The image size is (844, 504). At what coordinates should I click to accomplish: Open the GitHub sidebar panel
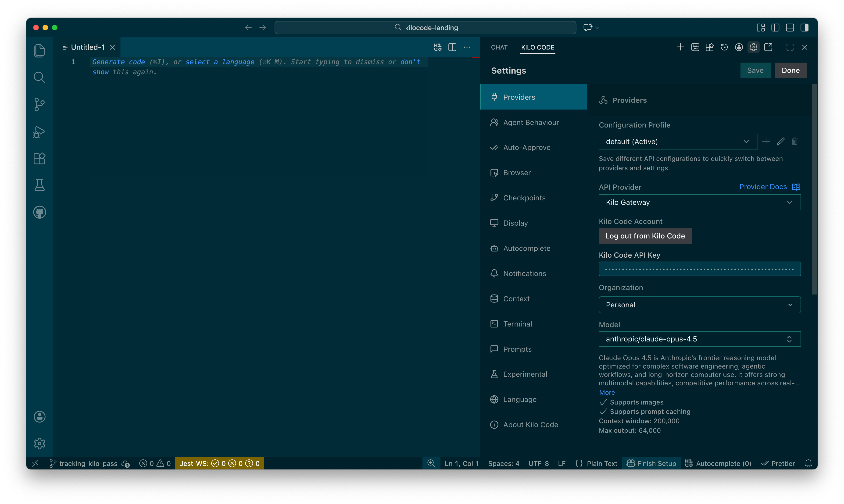tap(39, 212)
